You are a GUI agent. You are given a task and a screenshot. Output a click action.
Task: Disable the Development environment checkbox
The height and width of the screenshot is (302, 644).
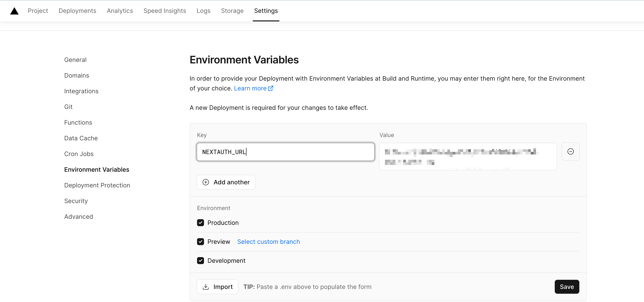(x=201, y=260)
